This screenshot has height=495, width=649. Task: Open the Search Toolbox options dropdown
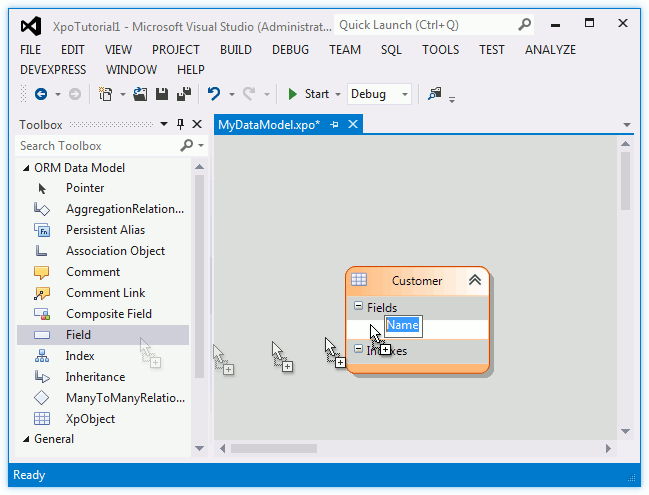201,145
